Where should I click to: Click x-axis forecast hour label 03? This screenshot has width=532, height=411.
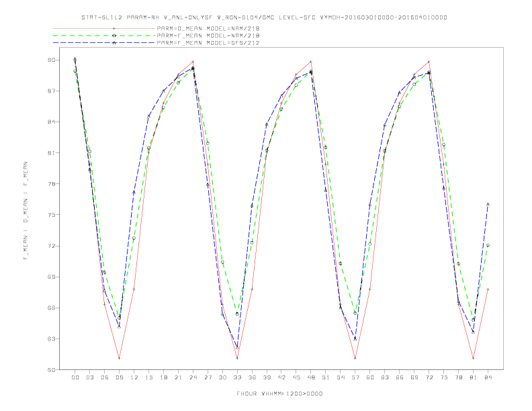(89, 377)
